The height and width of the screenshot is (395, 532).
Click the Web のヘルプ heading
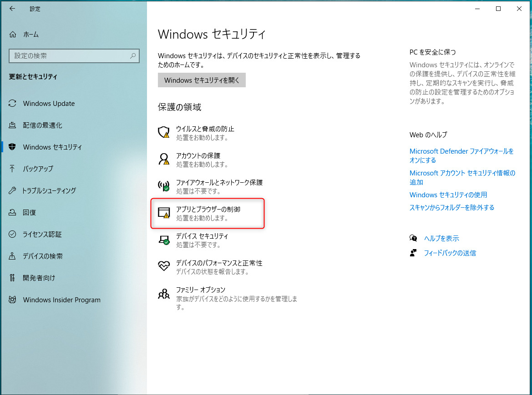pyautogui.click(x=428, y=135)
